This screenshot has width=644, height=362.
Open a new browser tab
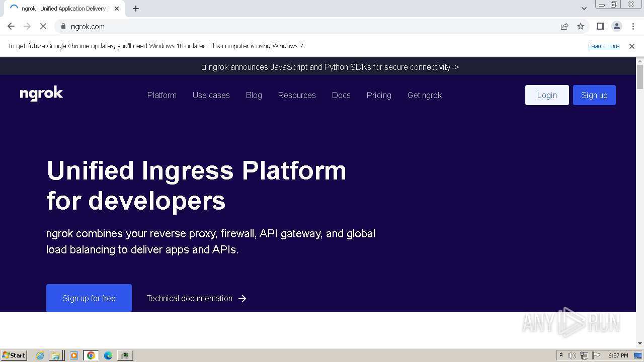coord(136,9)
